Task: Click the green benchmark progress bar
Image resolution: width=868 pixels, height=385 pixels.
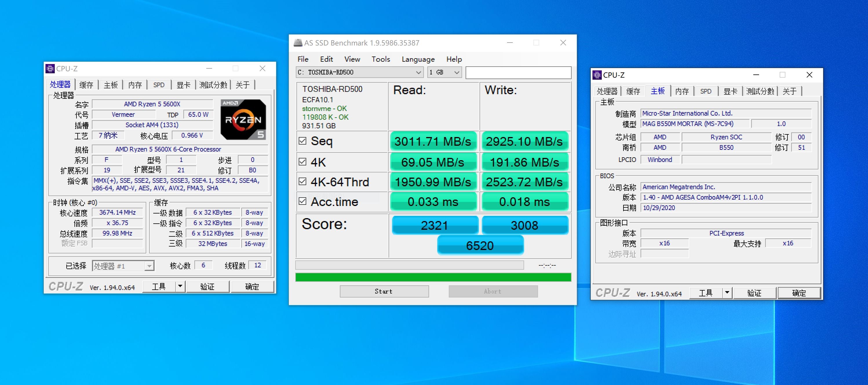Action: pyautogui.click(x=433, y=277)
